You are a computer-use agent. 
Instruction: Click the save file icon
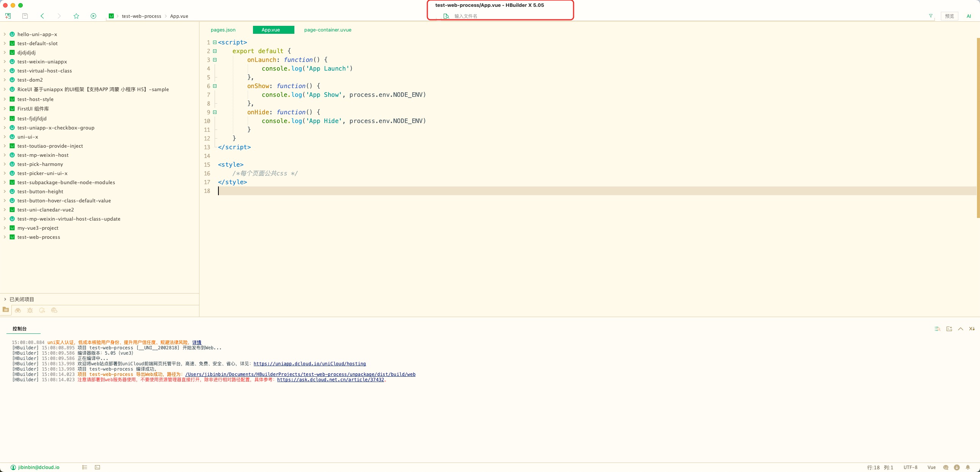[x=25, y=16]
